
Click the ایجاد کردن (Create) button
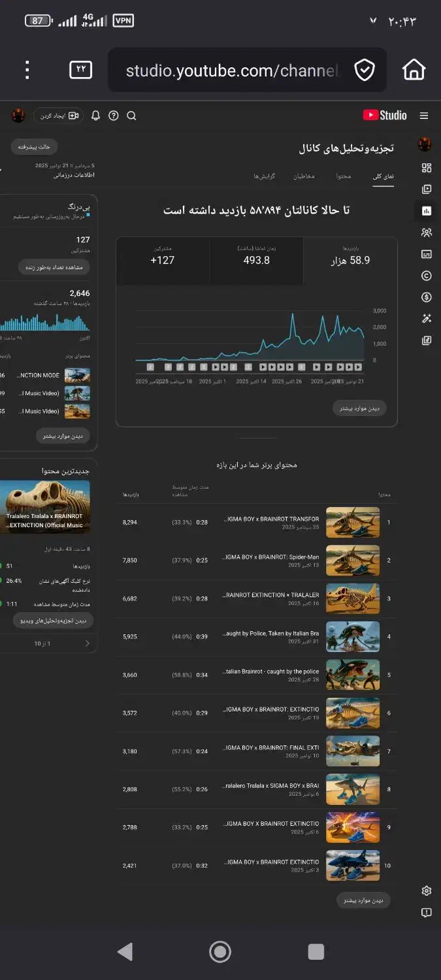[58, 116]
